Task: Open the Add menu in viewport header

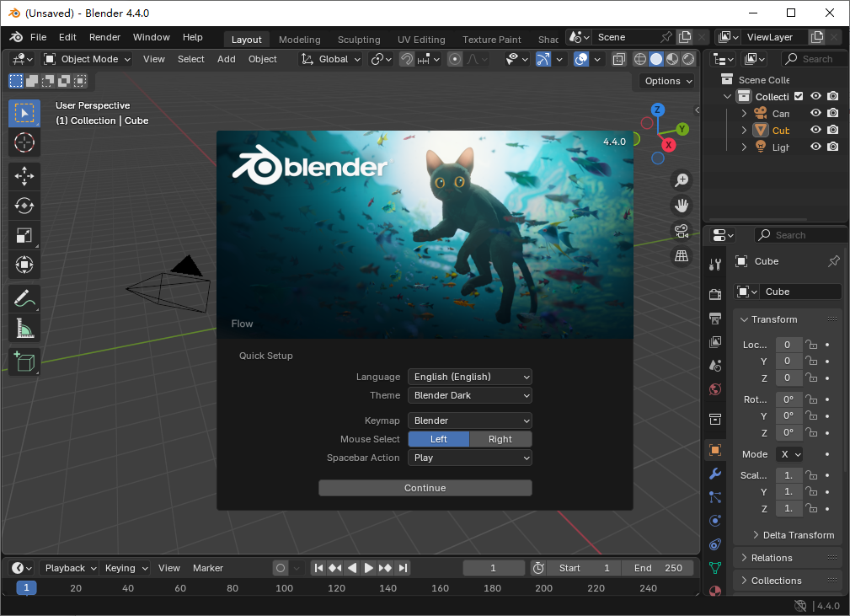Action: coord(226,59)
